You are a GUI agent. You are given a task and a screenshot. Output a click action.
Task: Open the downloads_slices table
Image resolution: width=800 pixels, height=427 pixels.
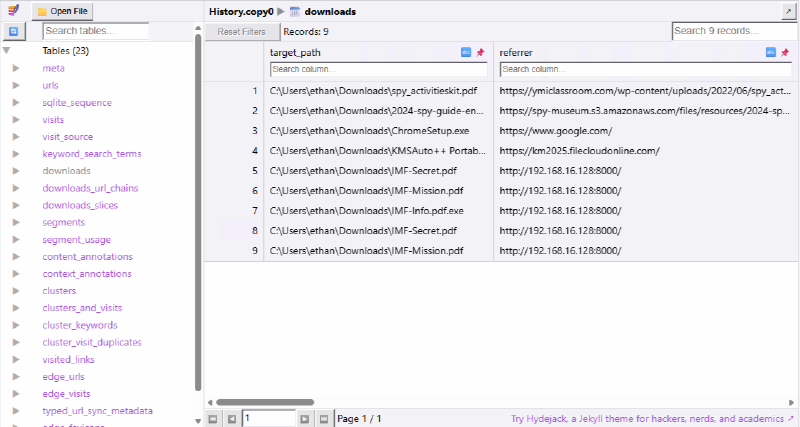click(x=80, y=205)
